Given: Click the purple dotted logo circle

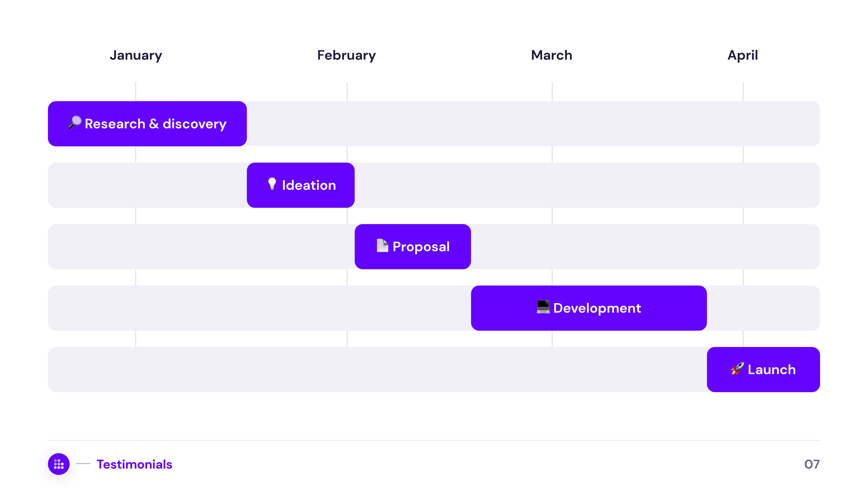Looking at the screenshot, I should point(59,464).
